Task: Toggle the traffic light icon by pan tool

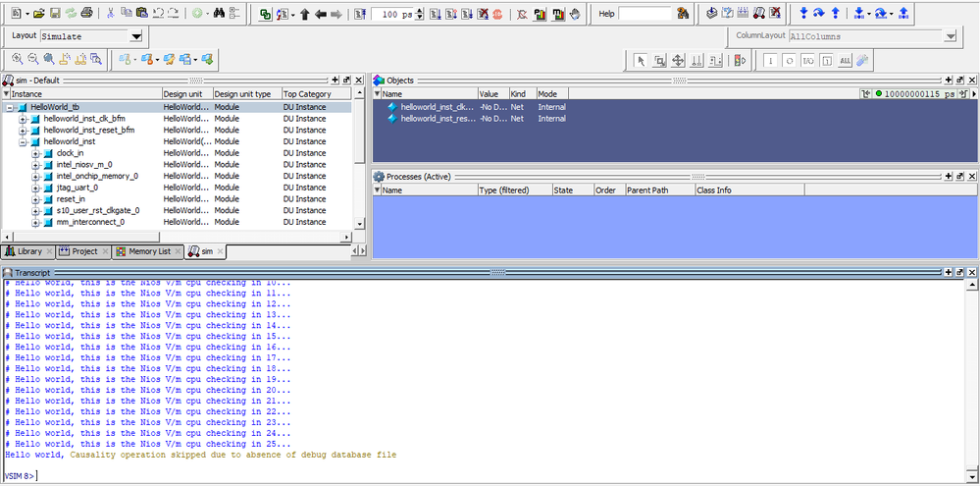Action: click(x=740, y=60)
